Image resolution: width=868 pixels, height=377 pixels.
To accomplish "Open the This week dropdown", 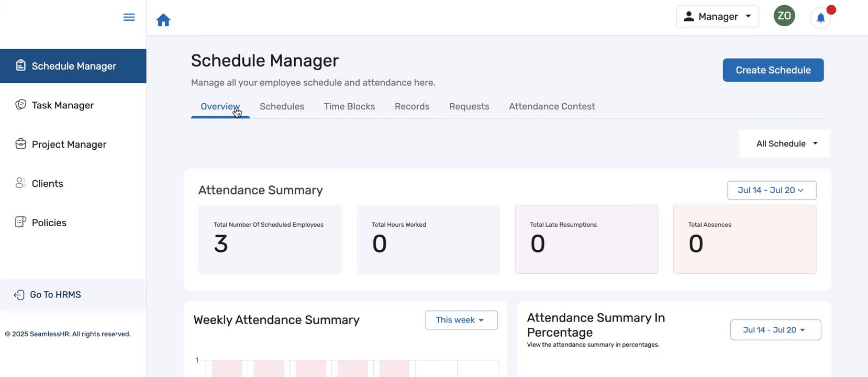I will [461, 320].
